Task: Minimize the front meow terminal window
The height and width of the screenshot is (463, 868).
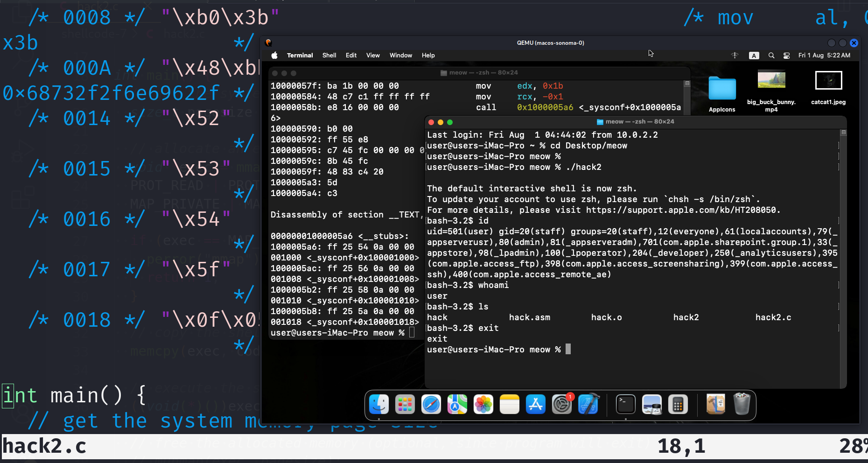Action: pos(441,122)
